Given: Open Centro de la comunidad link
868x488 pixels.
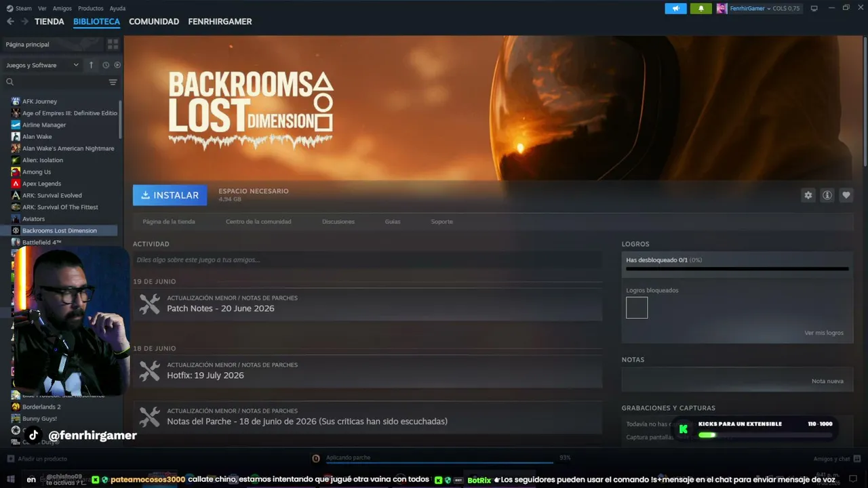Looking at the screenshot, I should pyautogui.click(x=258, y=222).
